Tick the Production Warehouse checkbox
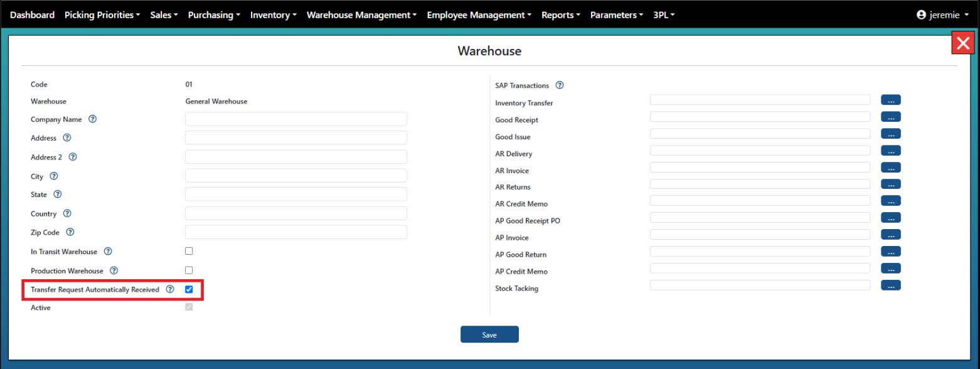The height and width of the screenshot is (369, 980). click(x=189, y=270)
